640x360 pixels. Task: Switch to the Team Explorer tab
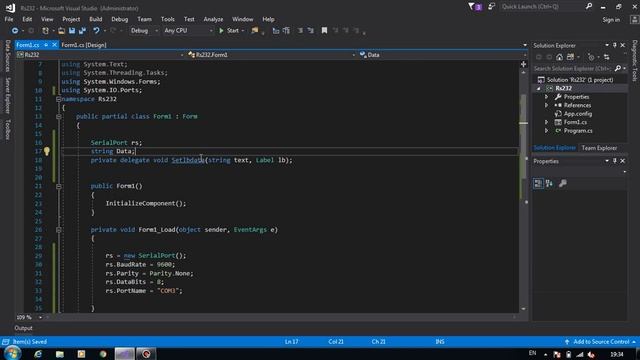click(x=599, y=148)
